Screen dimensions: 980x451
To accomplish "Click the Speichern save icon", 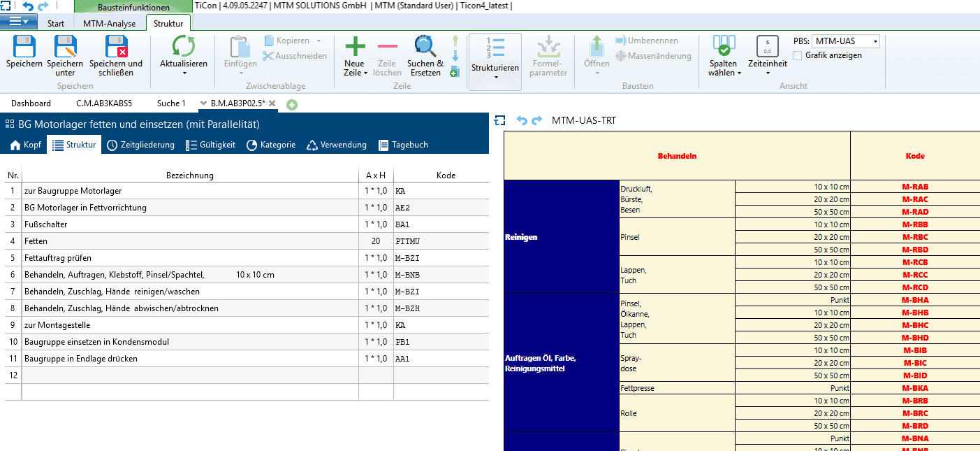I will pos(24,48).
